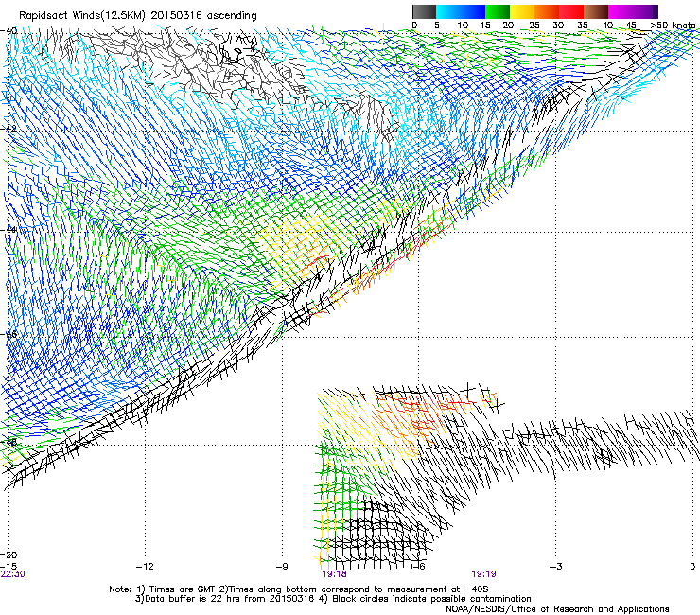Viewport: 700px width, 615px height.
Task: Click the '10' legend scale label
Action: 463,26
